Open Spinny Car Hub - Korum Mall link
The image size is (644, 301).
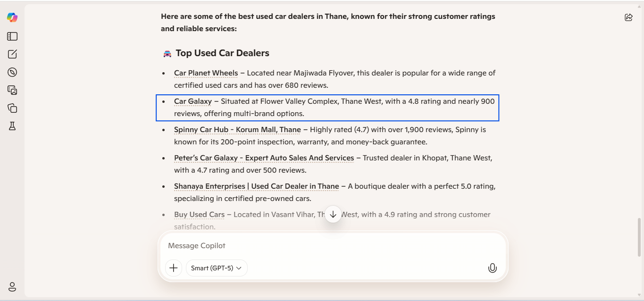pos(237,130)
